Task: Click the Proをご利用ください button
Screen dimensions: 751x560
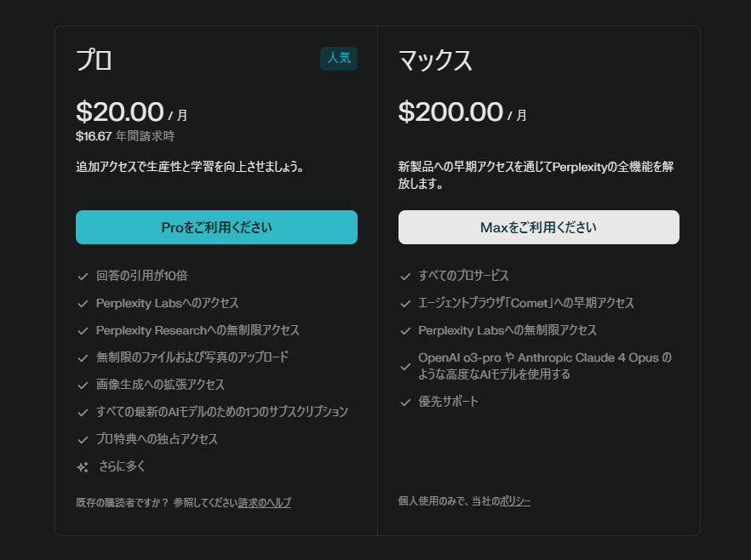Action: tap(216, 227)
